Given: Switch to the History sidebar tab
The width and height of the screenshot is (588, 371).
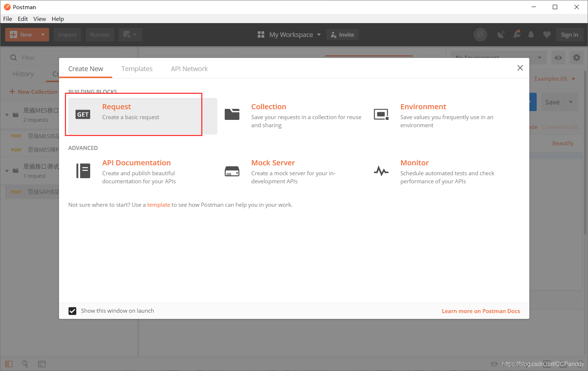Looking at the screenshot, I should click(x=23, y=74).
